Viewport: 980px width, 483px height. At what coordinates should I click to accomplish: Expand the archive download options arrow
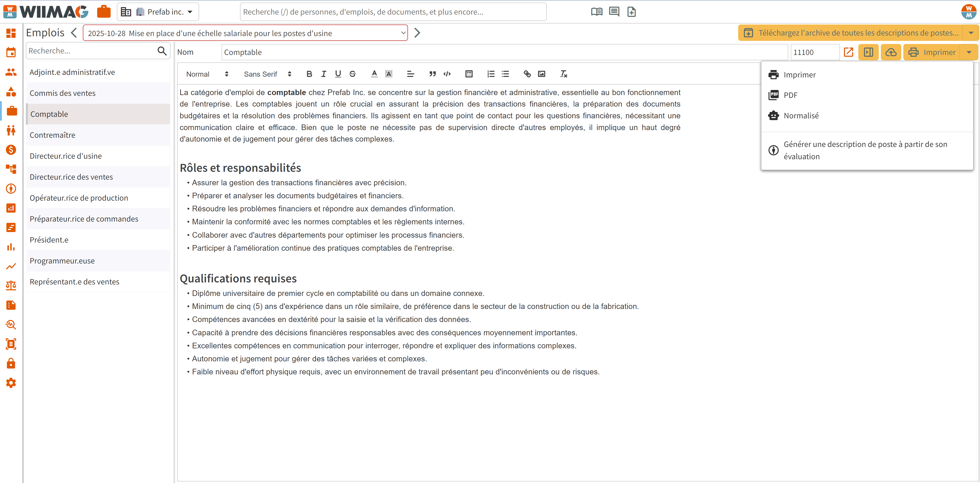(971, 33)
